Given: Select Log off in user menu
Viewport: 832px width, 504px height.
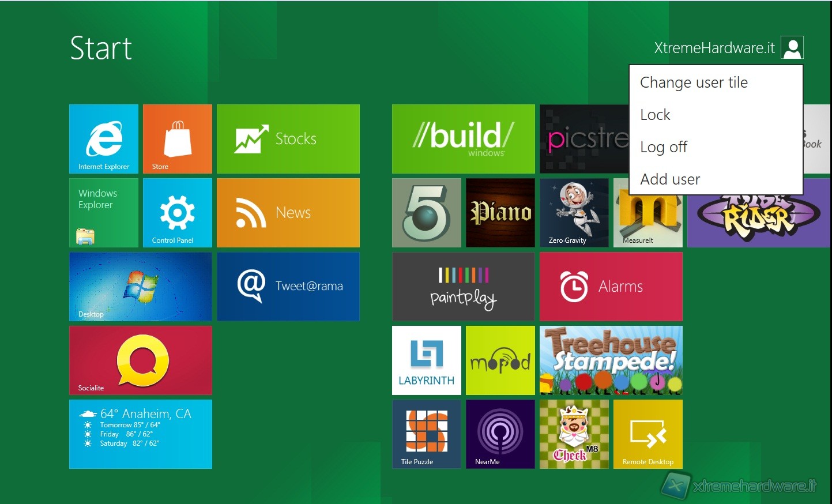Looking at the screenshot, I should tap(664, 147).
